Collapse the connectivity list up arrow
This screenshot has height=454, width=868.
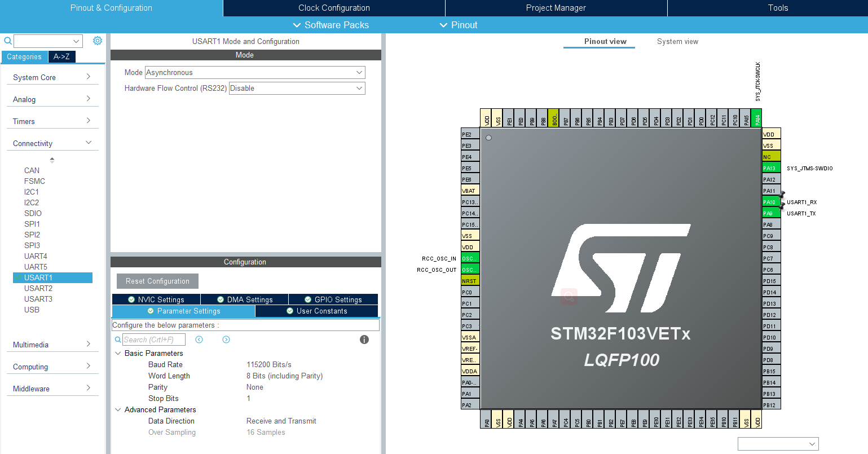coord(52,160)
